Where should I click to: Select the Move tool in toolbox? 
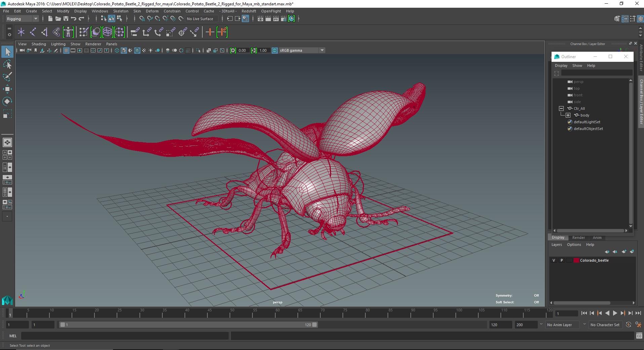click(7, 89)
